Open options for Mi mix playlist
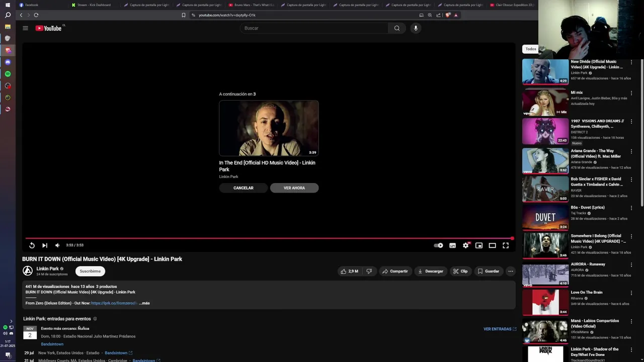644x362 pixels. (631, 93)
